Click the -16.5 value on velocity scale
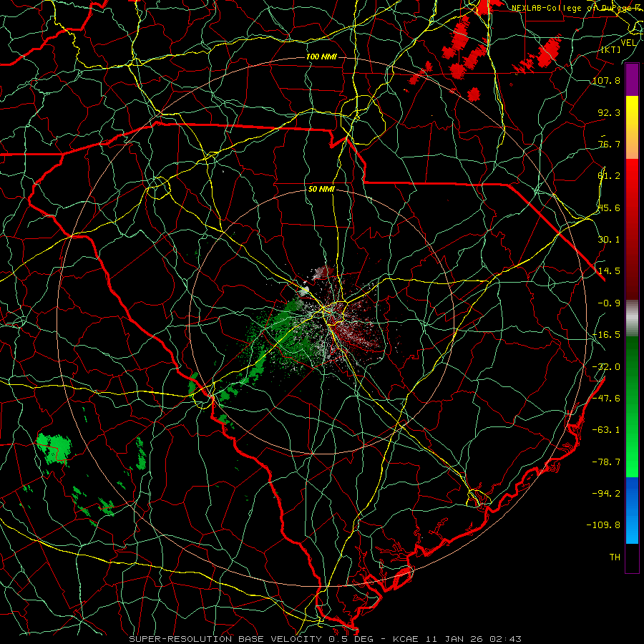Image resolution: width=644 pixels, height=644 pixels. point(607,335)
